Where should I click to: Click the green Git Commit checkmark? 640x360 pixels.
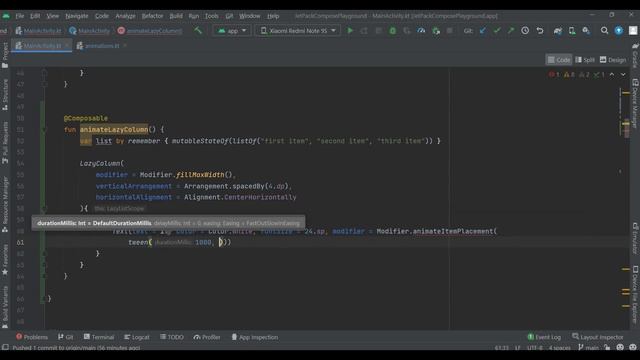(x=497, y=31)
